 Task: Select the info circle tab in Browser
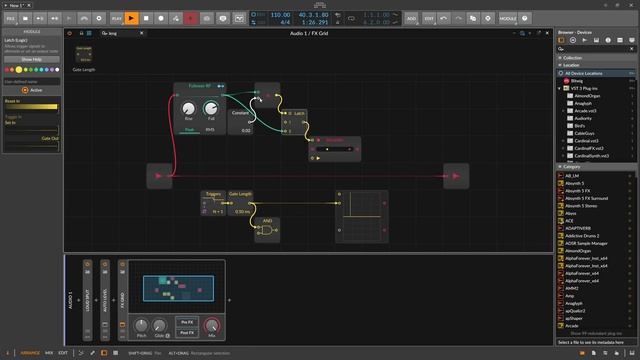tap(608, 40)
